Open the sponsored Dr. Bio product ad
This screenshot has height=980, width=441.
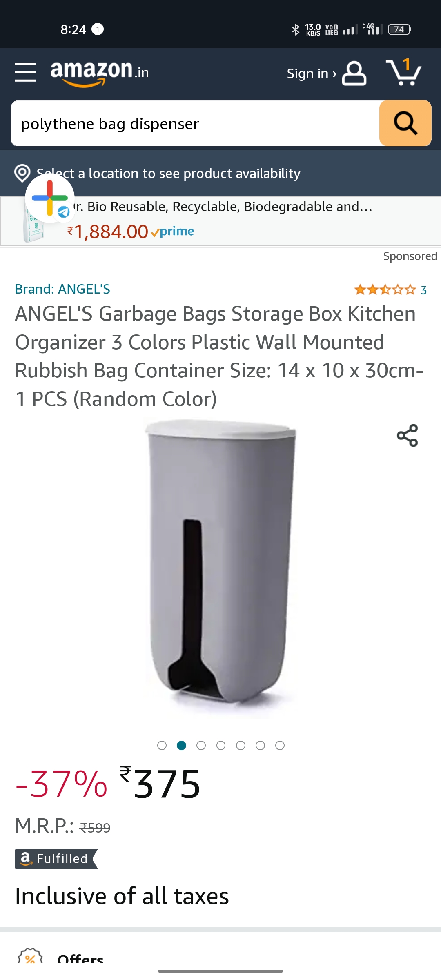click(220, 221)
